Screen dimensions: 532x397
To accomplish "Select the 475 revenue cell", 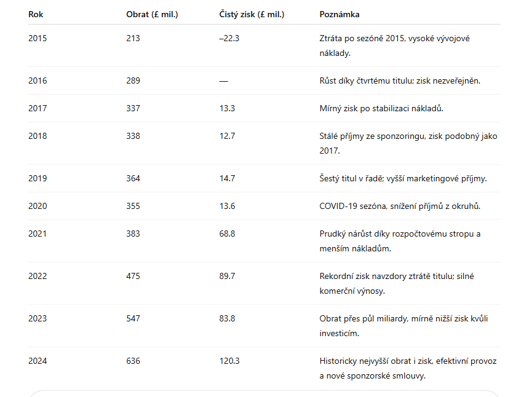I will point(133,276).
